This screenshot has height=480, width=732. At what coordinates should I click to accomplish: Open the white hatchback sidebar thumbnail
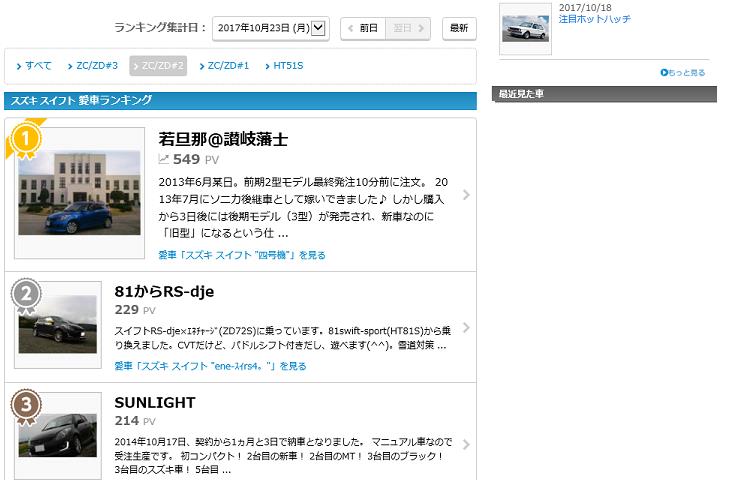pos(526,29)
